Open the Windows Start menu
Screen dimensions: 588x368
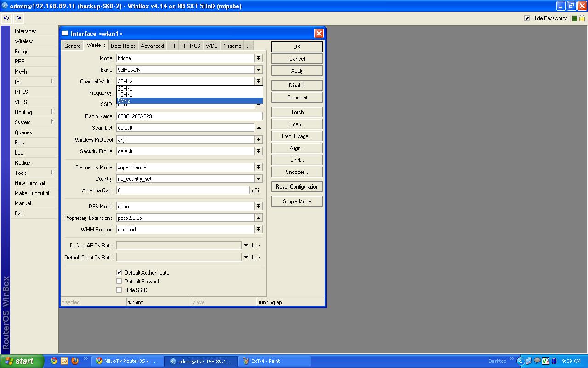coord(22,361)
